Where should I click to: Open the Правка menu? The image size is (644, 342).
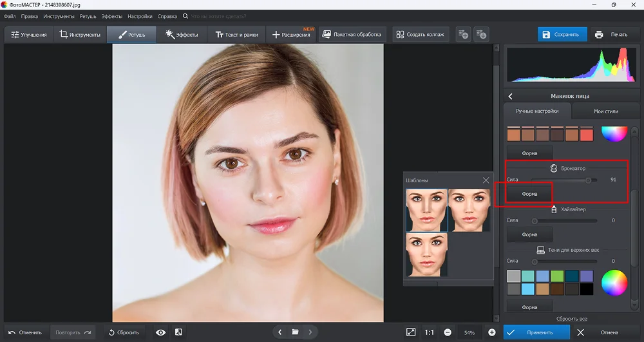pyautogui.click(x=29, y=16)
